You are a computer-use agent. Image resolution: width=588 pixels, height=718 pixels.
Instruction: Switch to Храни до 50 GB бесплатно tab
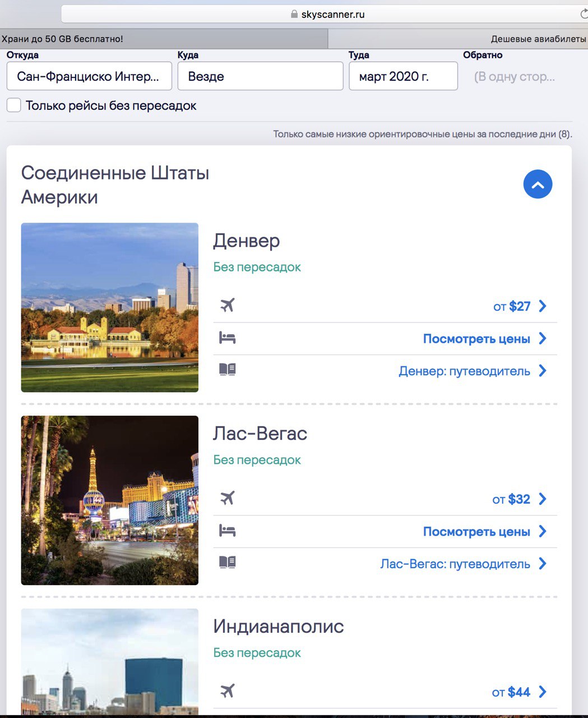(164, 39)
